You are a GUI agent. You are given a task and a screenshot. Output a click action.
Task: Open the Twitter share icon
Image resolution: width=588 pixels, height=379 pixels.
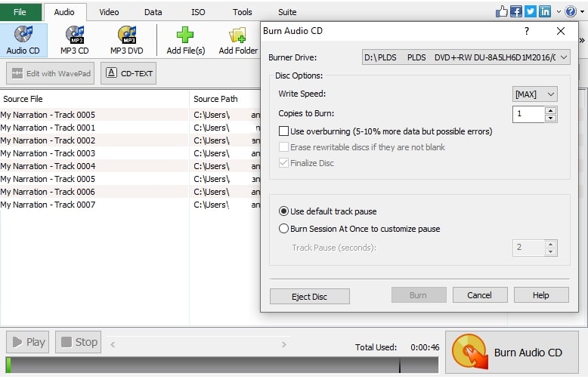pyautogui.click(x=531, y=11)
